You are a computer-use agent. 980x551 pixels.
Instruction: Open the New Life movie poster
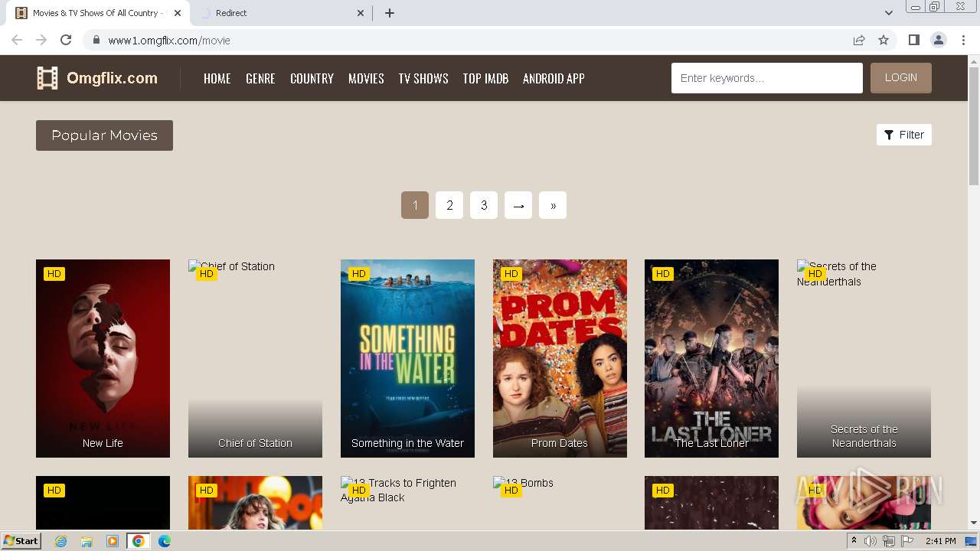(x=103, y=358)
